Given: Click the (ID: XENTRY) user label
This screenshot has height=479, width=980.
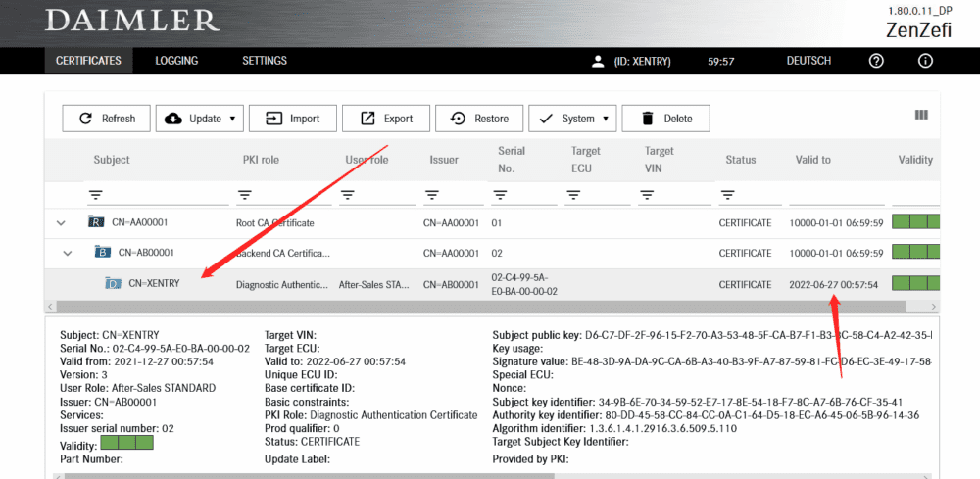Looking at the screenshot, I should pyautogui.click(x=642, y=61).
